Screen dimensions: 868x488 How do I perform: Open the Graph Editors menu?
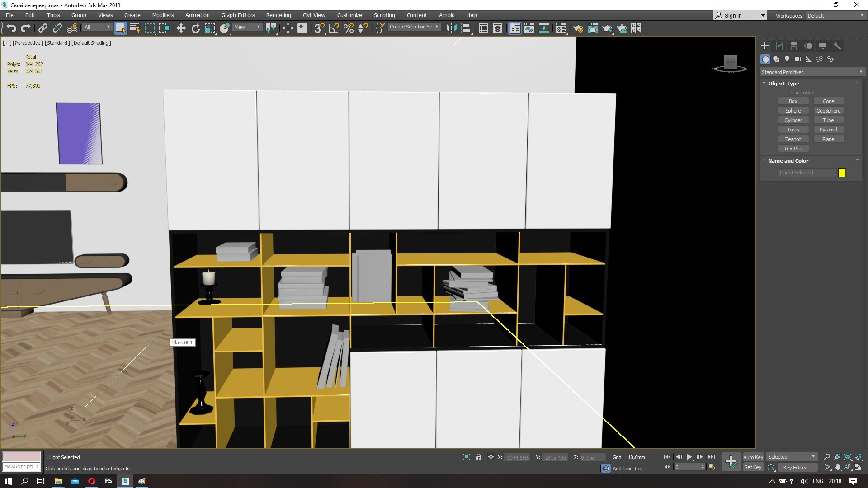[238, 15]
